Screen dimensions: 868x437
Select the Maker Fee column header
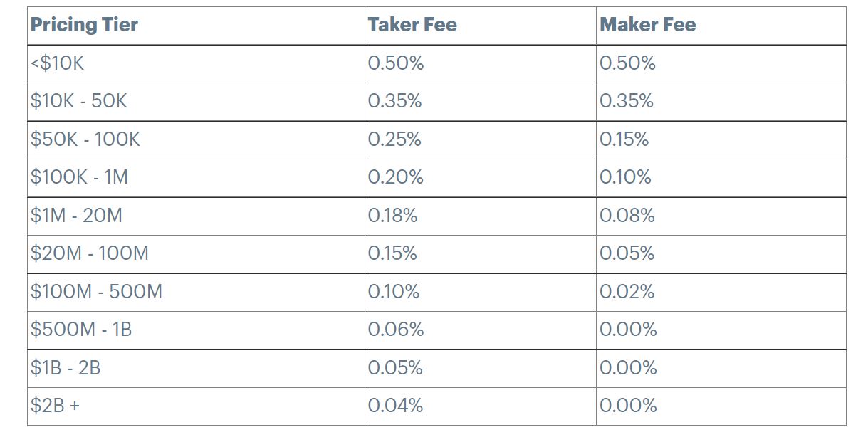coord(721,26)
